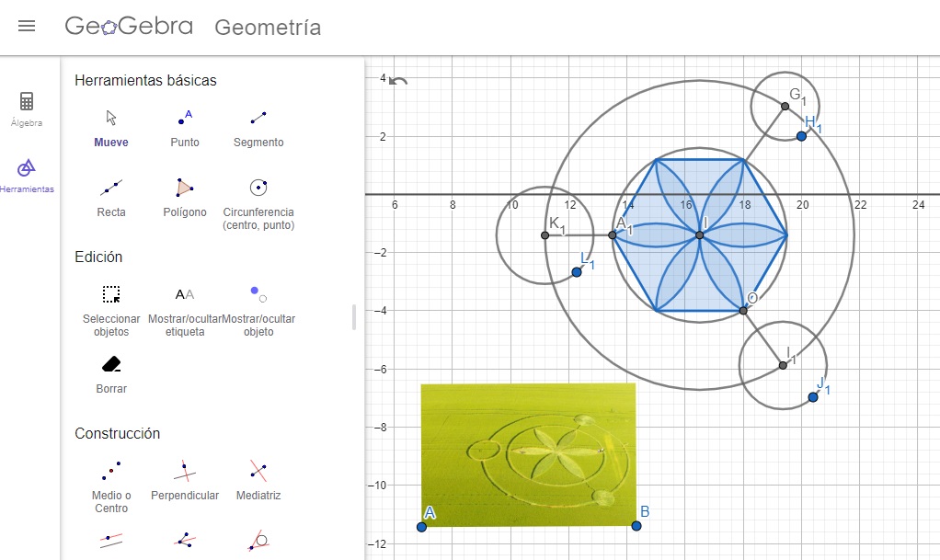The image size is (940, 560).
Task: Click blue point H₁
Action: click(801, 136)
